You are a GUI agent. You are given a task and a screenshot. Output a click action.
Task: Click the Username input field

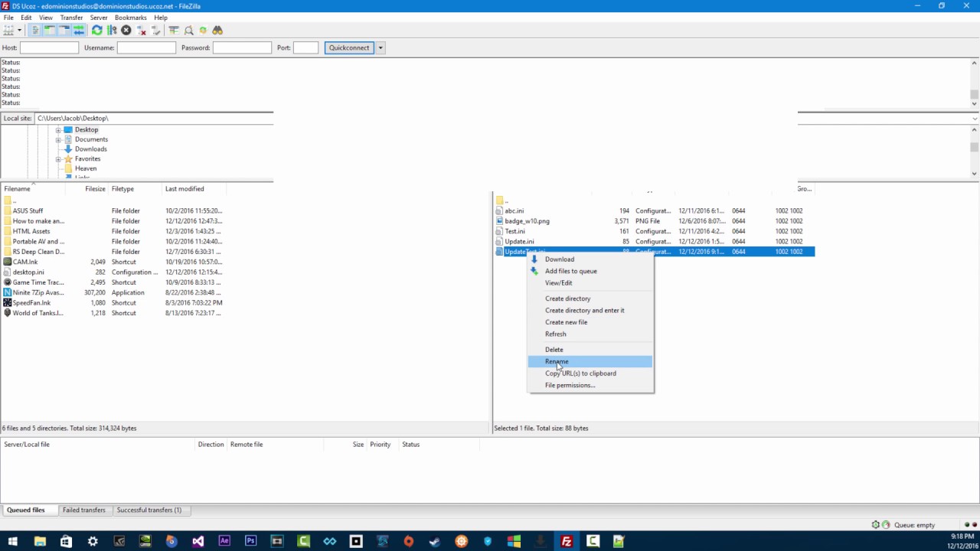pos(146,47)
